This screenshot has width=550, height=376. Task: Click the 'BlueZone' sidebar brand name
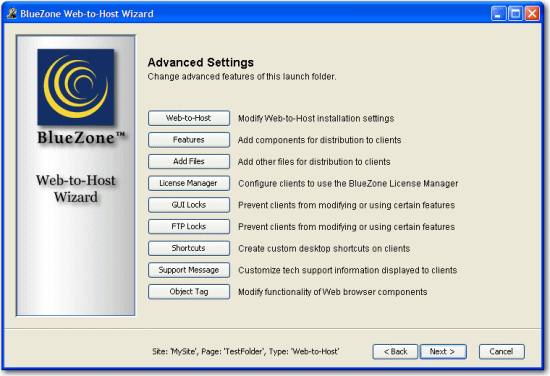(81, 137)
